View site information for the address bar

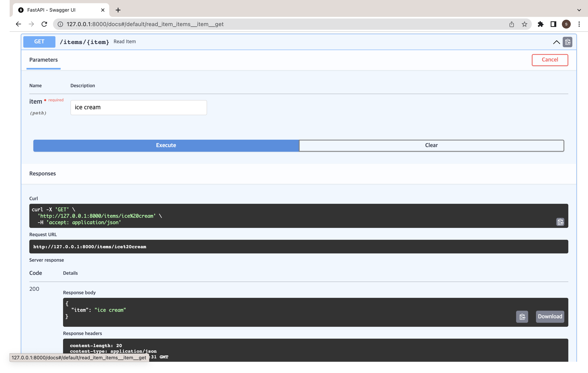[60, 24]
